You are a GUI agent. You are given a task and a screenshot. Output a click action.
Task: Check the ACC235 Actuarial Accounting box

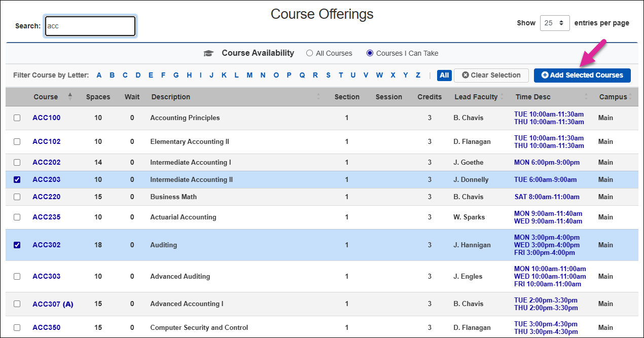click(x=17, y=217)
